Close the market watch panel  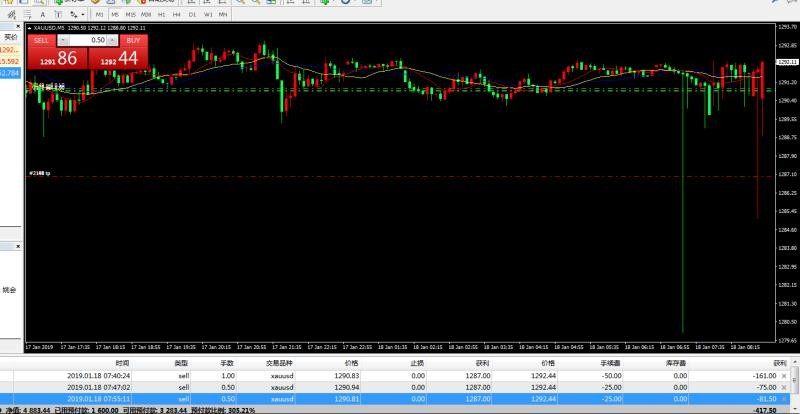click(18, 27)
